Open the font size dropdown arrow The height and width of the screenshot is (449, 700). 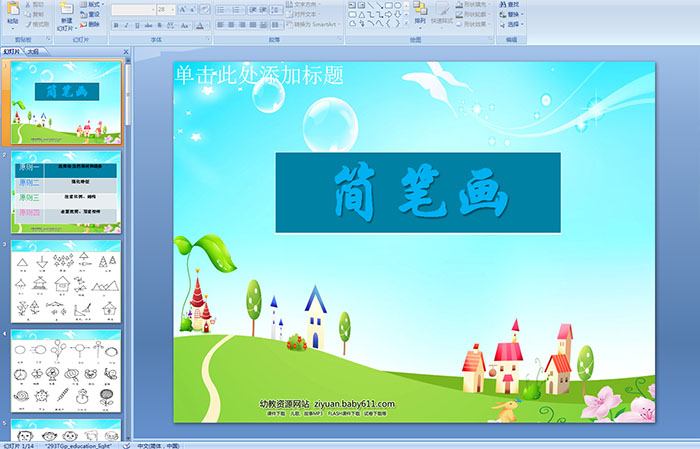[x=172, y=10]
